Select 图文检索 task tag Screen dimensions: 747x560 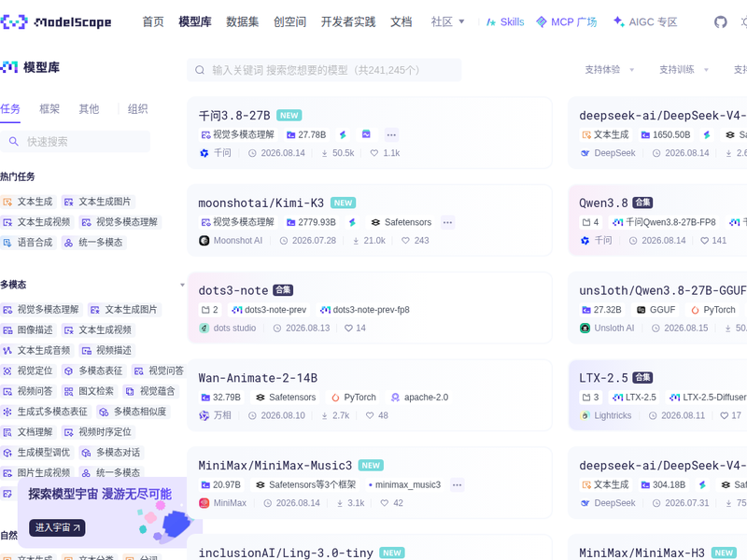89,391
